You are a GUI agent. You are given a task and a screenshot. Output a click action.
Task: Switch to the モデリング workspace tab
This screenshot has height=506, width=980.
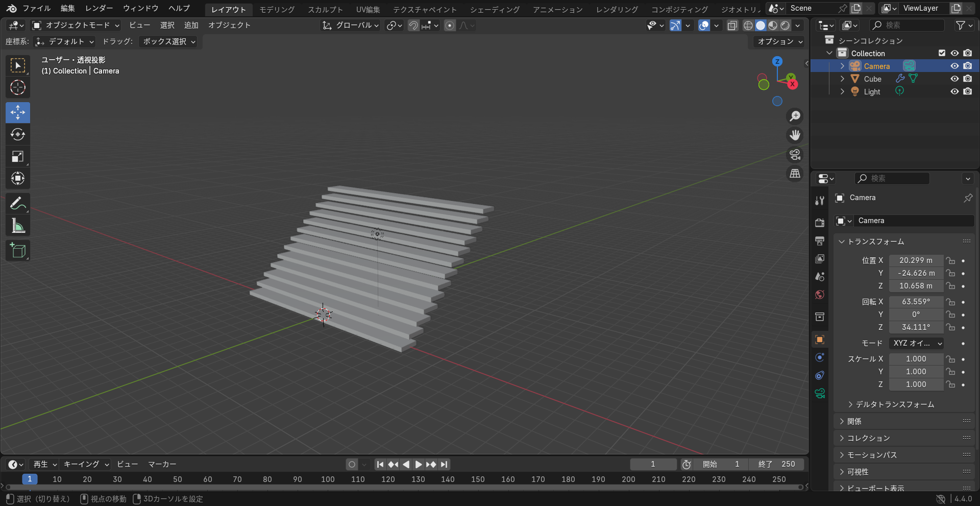277,9
